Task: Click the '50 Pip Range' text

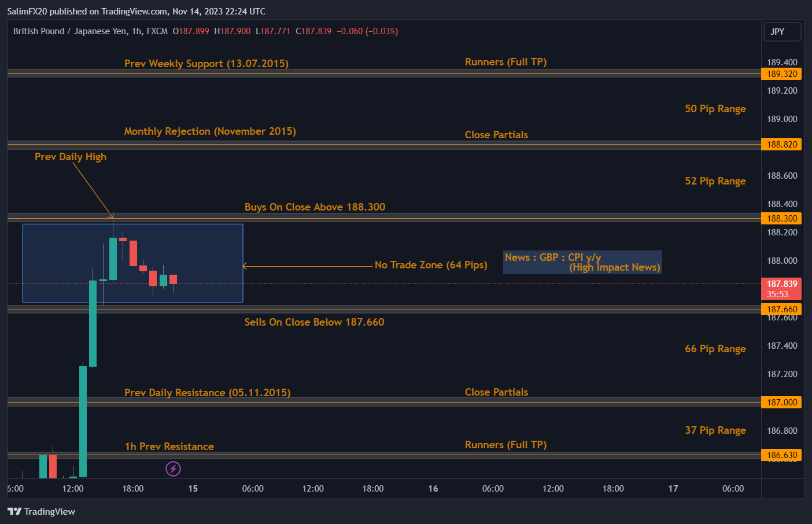Action: (x=715, y=109)
